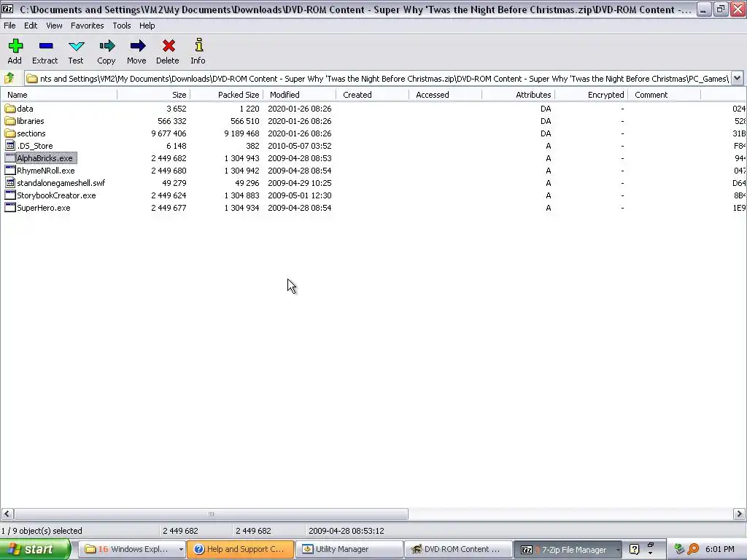This screenshot has width=747, height=560.
Task: Sort by the Attributes column header
Action: pos(519,95)
